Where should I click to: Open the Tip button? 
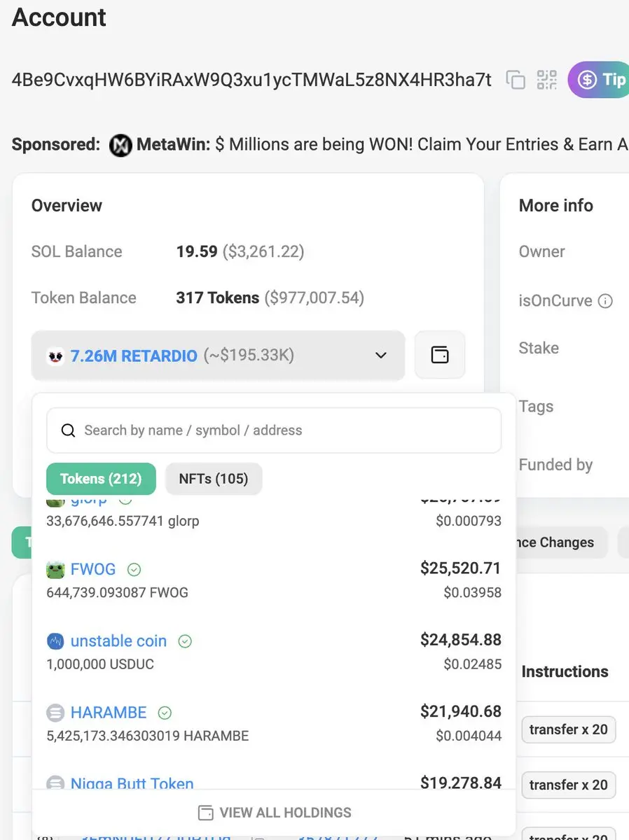(600, 80)
